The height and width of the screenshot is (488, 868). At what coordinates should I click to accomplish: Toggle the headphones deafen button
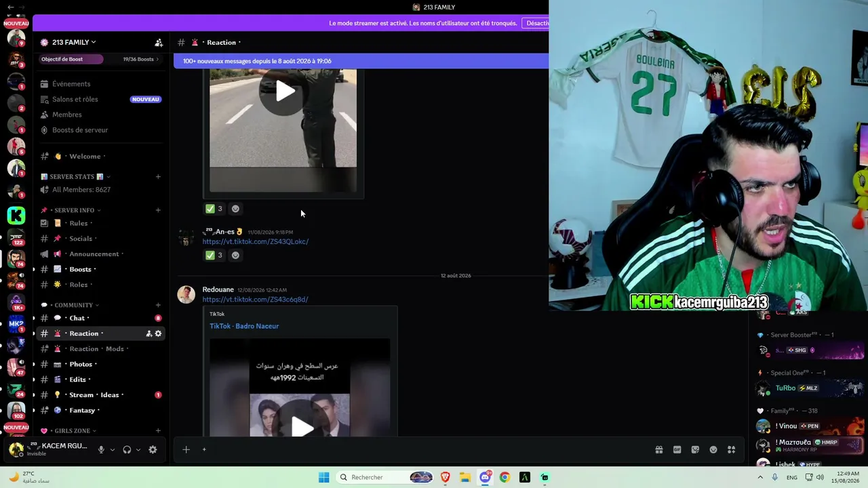(x=127, y=449)
